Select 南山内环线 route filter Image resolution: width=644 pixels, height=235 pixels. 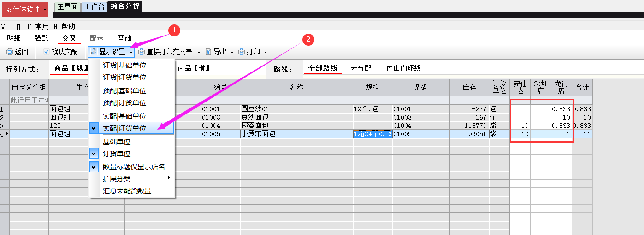point(404,68)
